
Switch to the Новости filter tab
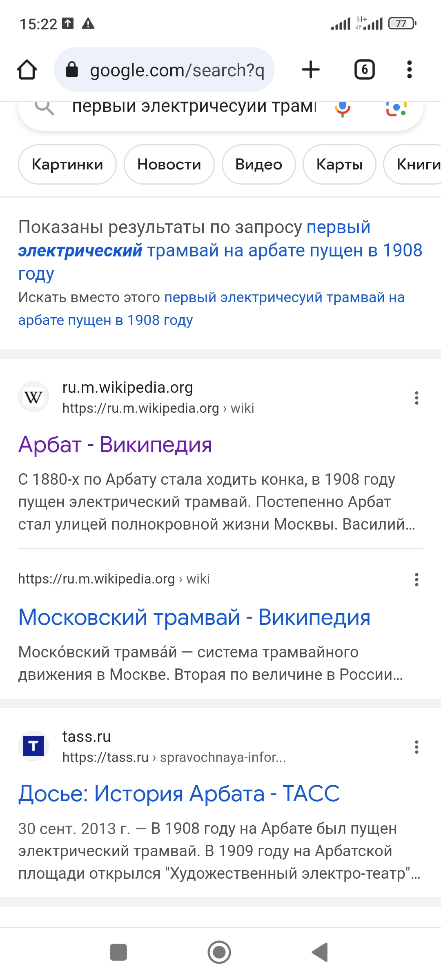[x=169, y=164]
